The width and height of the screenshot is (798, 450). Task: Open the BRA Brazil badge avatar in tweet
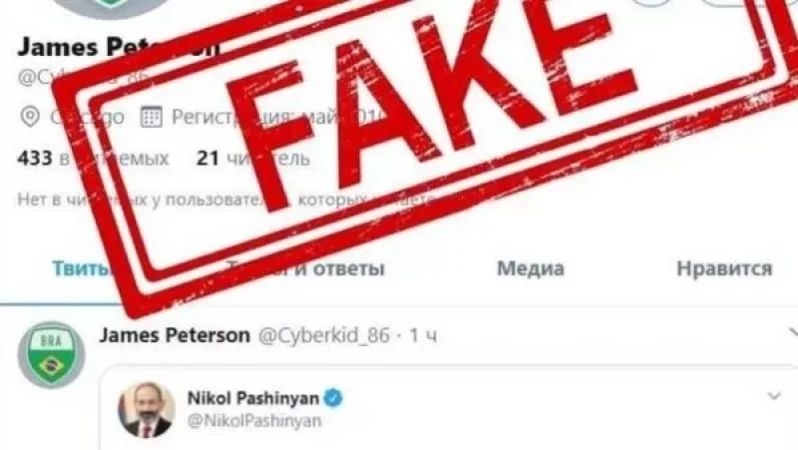tap(51, 355)
